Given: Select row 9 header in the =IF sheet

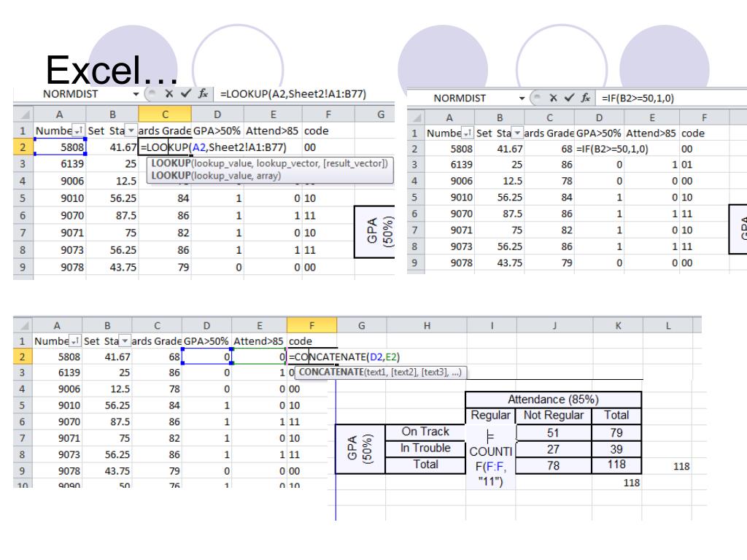Looking at the screenshot, I should [x=415, y=262].
